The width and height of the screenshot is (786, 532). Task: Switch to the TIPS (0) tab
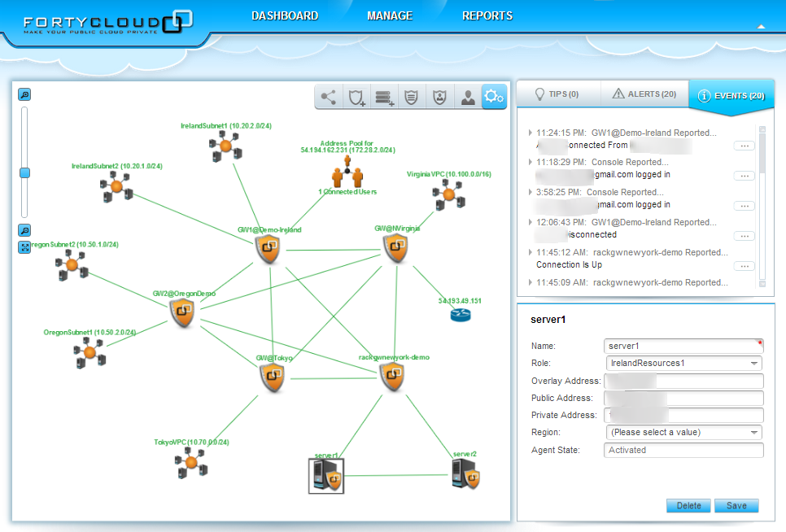point(557,94)
